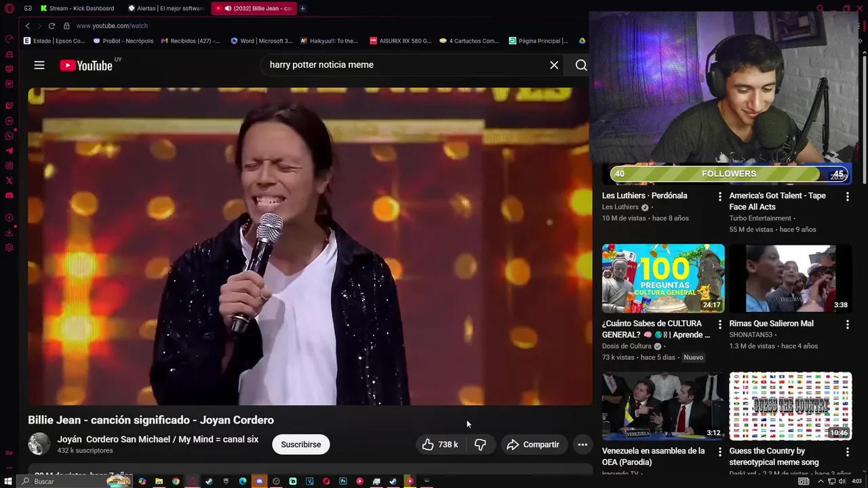
Task: Switch to Stream - Kick Dashboard tab
Action: (x=79, y=8)
